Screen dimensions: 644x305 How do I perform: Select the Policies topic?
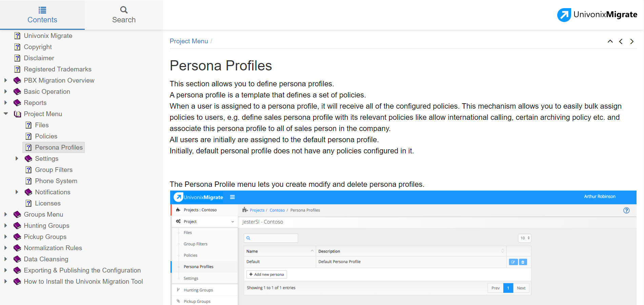46,136
